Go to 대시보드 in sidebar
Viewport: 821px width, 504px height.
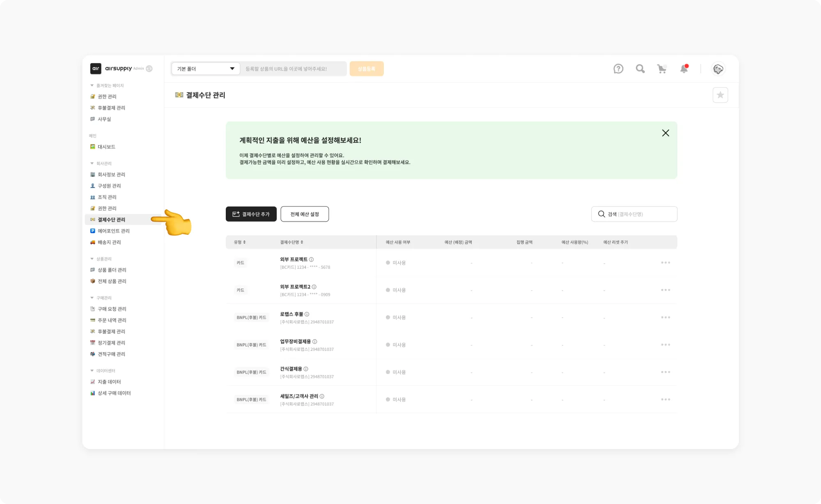(106, 147)
